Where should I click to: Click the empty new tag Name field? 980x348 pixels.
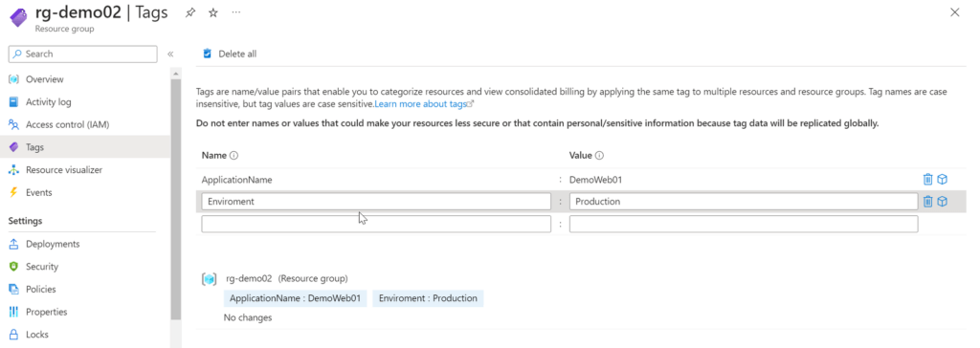(375, 224)
